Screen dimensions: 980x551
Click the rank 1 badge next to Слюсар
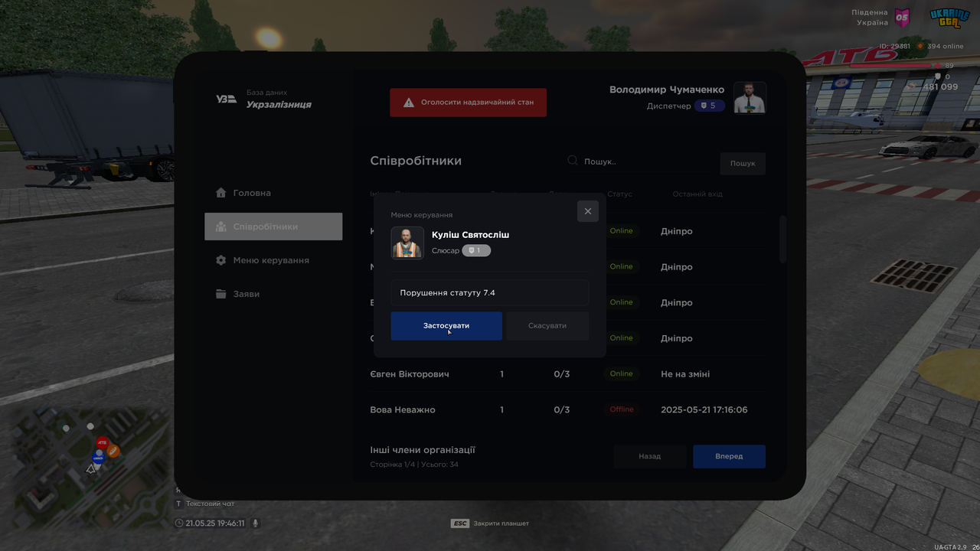[476, 250]
